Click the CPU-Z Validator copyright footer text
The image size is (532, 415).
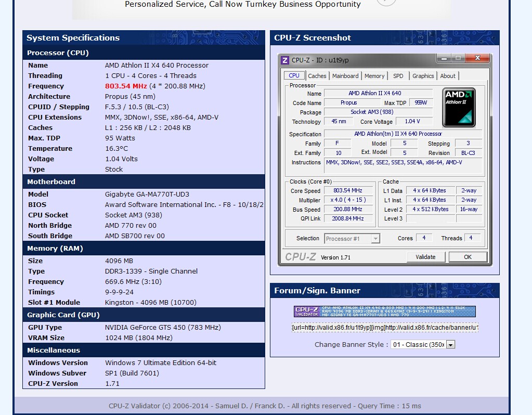click(x=265, y=406)
